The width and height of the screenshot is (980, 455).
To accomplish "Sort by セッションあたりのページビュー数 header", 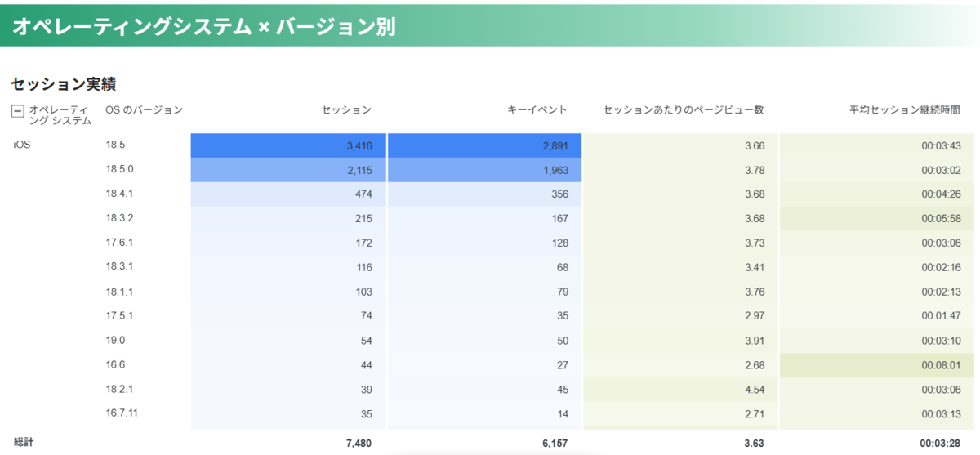I will (683, 109).
